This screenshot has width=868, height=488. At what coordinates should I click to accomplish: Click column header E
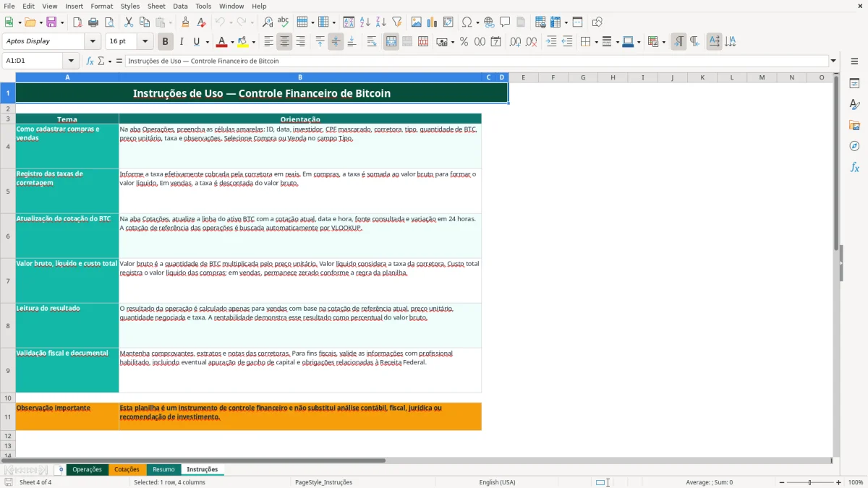523,77
